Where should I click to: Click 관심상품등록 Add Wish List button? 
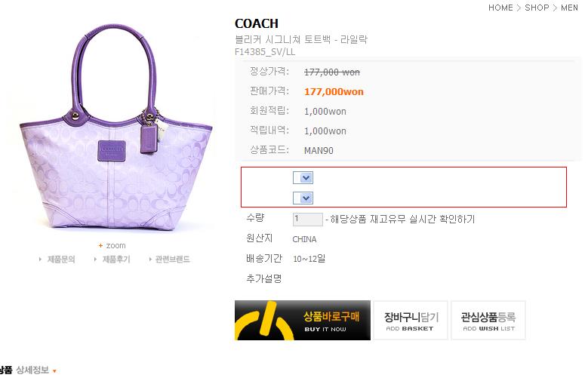point(488,320)
